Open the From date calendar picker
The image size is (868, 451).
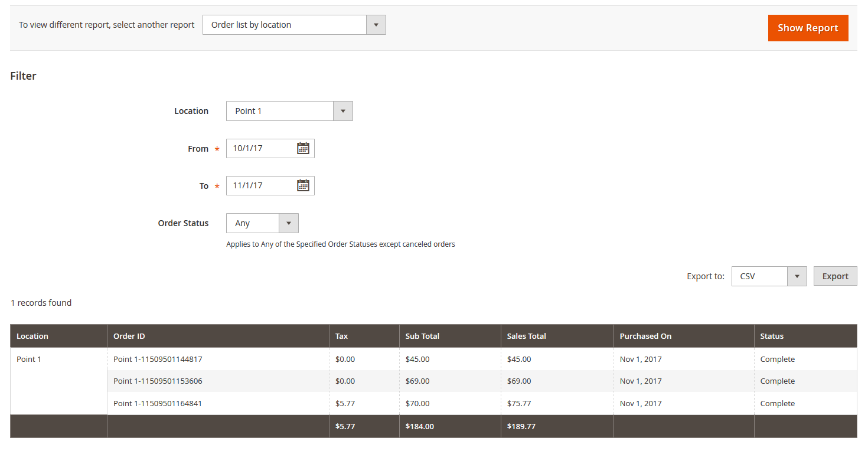tap(303, 148)
